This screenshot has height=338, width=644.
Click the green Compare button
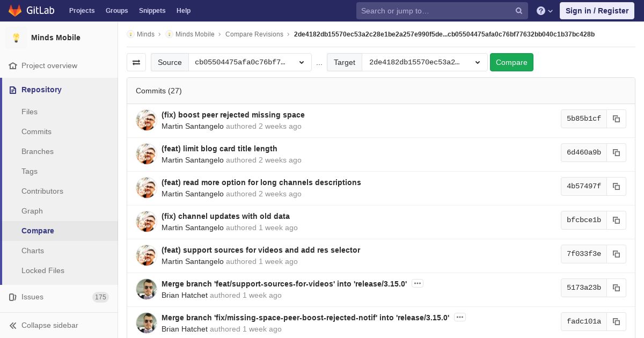[511, 62]
